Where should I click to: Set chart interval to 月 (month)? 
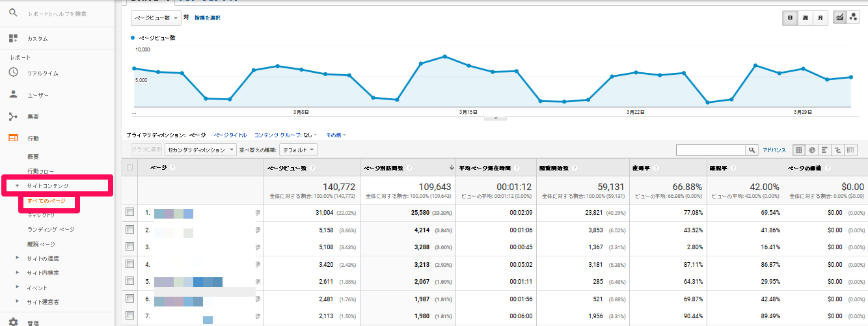click(821, 18)
